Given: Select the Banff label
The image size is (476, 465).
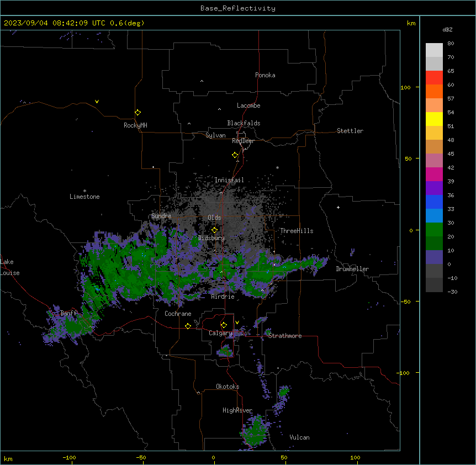Looking at the screenshot, I should tap(69, 313).
